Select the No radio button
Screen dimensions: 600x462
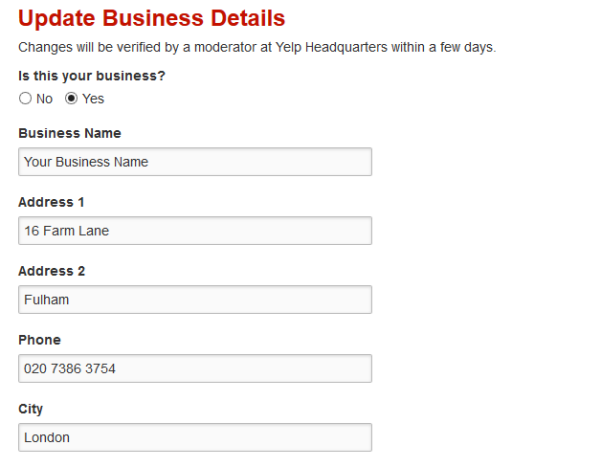25,98
